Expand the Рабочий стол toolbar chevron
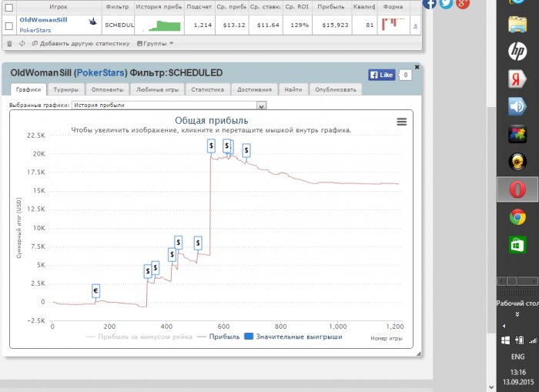Image resolution: width=539 pixels, height=392 pixels. point(517,314)
